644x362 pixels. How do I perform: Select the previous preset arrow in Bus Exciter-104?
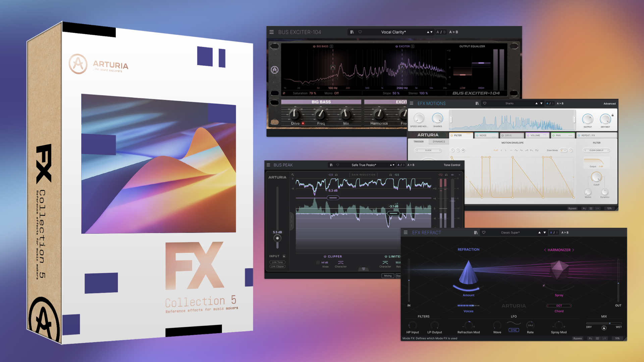[x=428, y=32]
